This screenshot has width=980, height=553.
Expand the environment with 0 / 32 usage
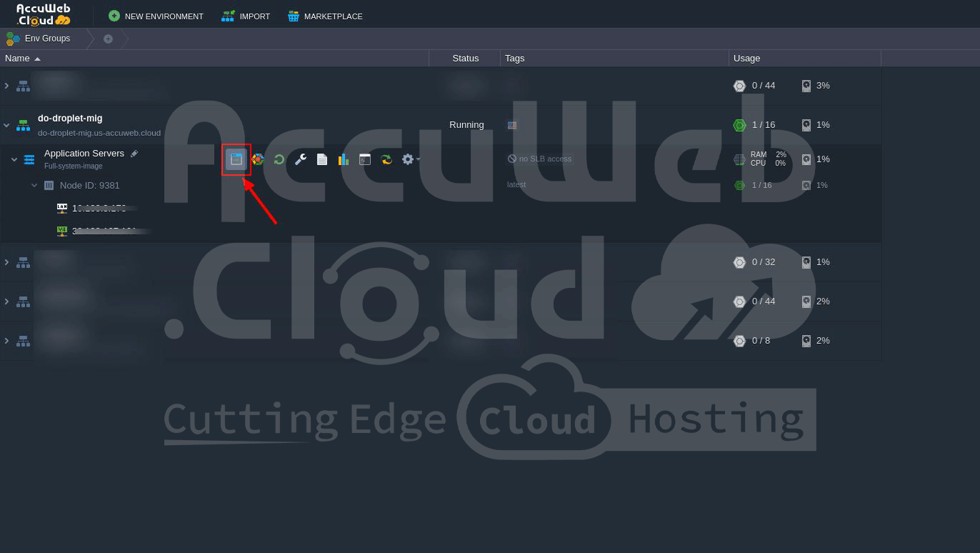(x=6, y=262)
